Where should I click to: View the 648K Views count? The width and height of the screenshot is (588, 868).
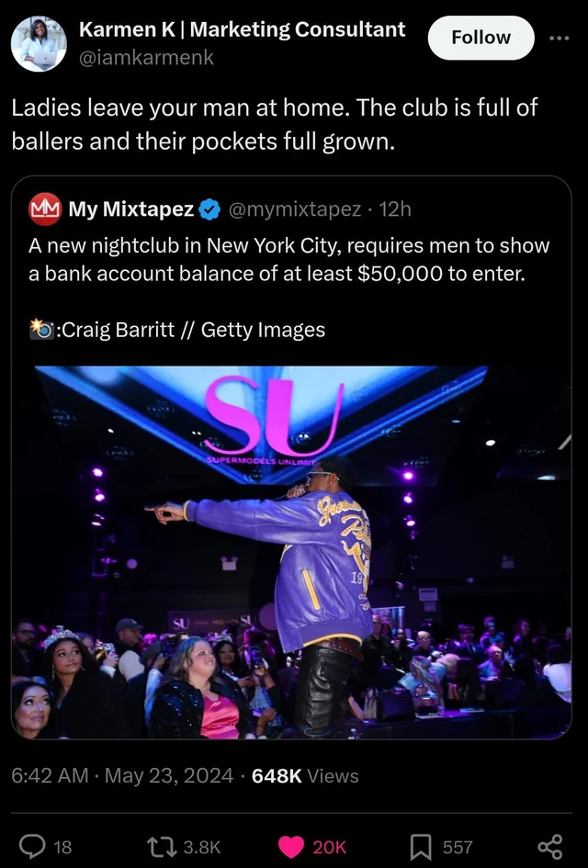(305, 775)
